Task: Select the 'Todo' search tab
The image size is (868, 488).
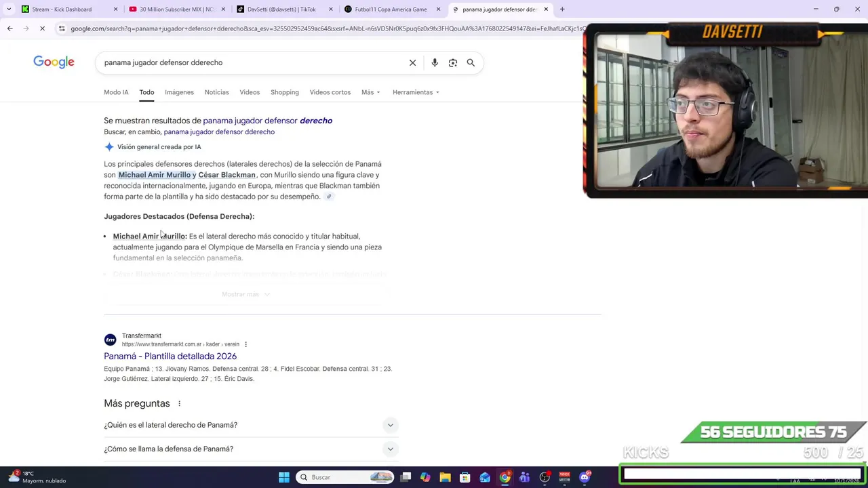Action: click(x=146, y=92)
